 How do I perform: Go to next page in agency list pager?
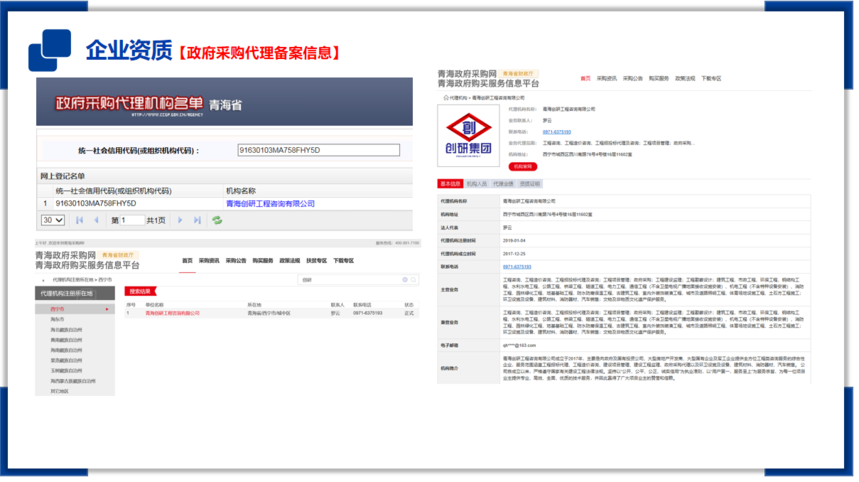pyautogui.click(x=180, y=220)
